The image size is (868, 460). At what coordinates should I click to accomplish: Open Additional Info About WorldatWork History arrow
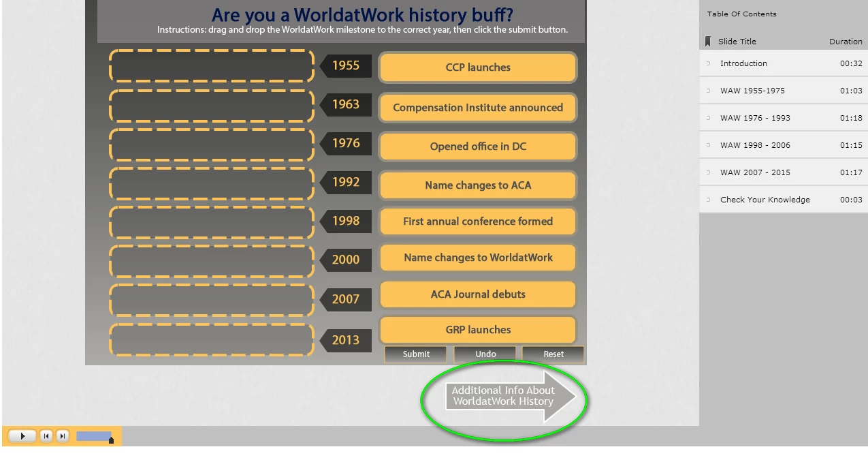point(511,396)
